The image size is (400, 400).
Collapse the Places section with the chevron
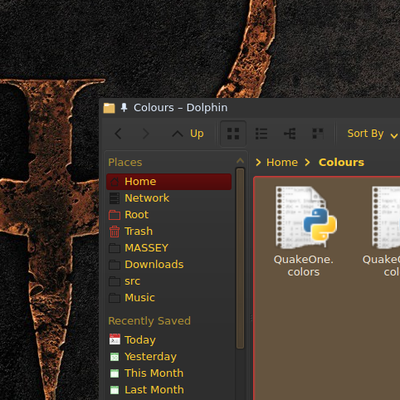pyautogui.click(x=240, y=161)
